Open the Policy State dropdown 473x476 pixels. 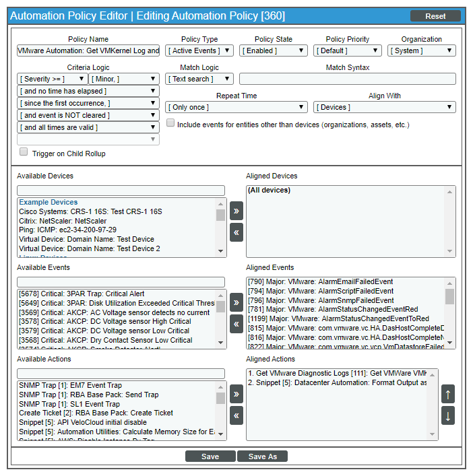click(x=274, y=50)
